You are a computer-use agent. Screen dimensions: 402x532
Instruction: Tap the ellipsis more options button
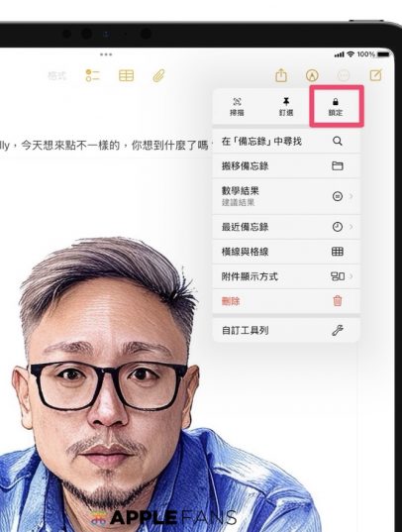tap(344, 75)
